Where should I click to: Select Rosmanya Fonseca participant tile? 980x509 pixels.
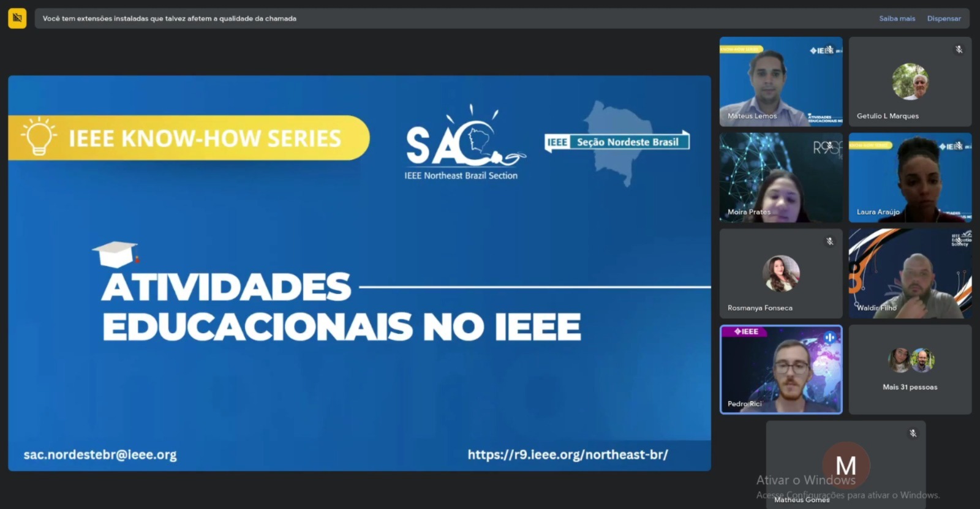[x=781, y=274]
